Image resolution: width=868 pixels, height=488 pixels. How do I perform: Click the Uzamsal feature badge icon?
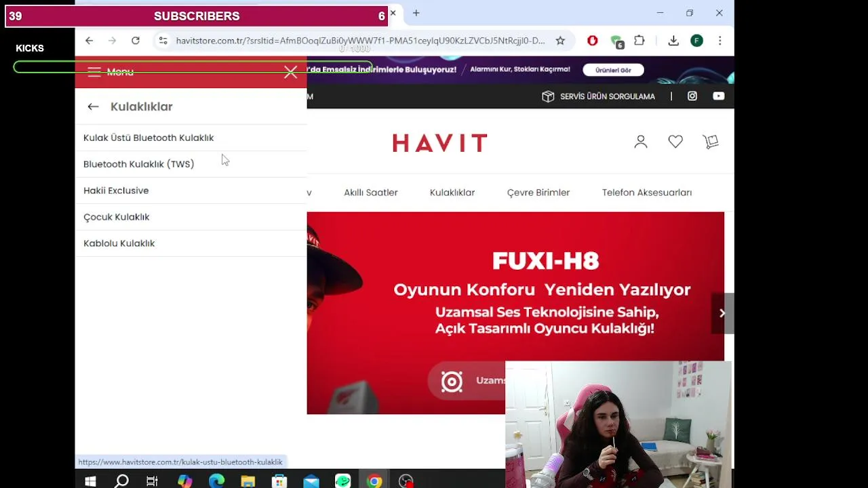coord(452,382)
